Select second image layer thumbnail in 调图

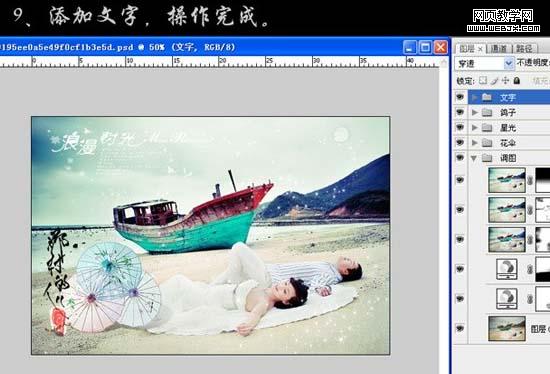[507, 210]
